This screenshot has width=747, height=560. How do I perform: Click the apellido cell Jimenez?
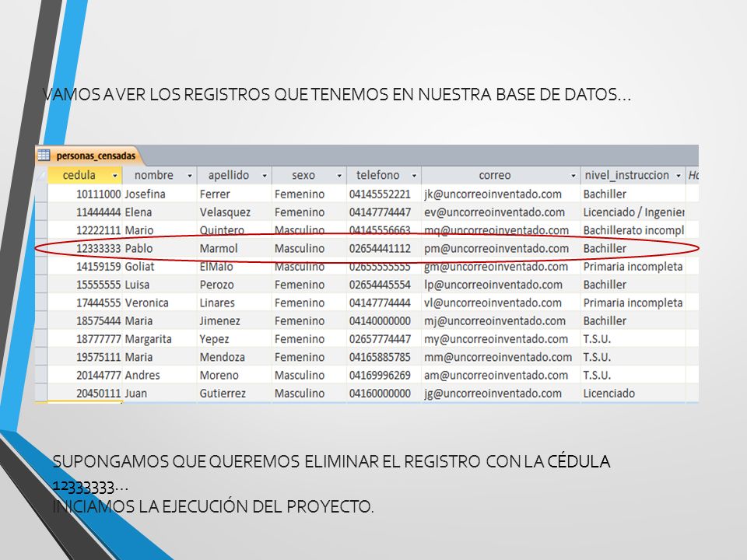234,320
